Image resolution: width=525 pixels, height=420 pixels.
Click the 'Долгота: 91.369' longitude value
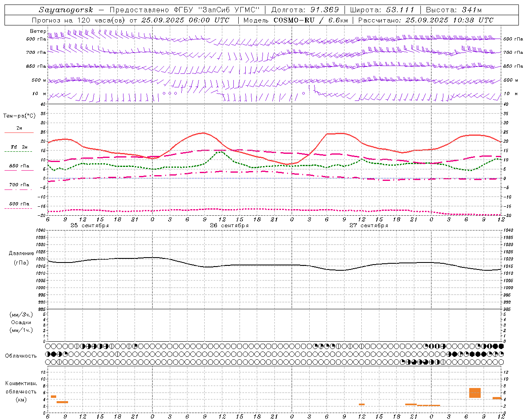[x=305, y=10]
